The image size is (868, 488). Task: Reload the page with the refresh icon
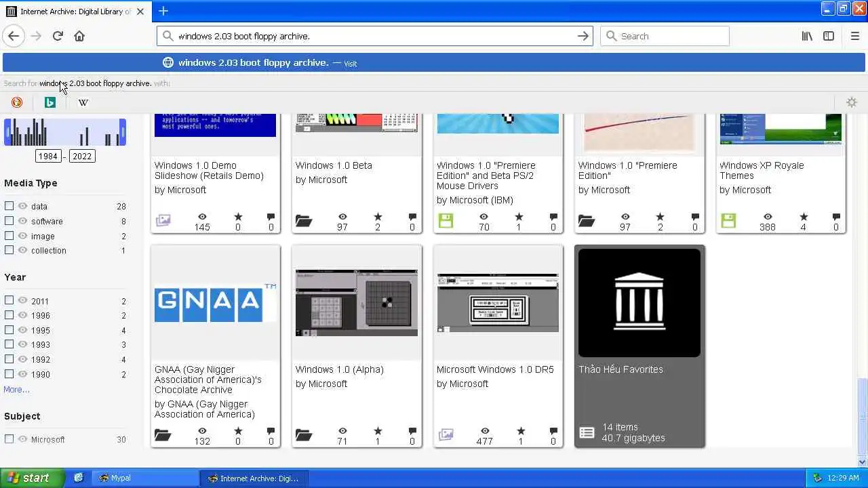coord(58,36)
